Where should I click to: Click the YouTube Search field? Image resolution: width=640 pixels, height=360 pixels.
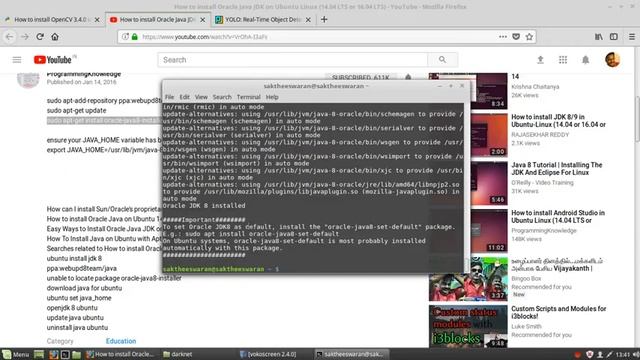(x=293, y=60)
